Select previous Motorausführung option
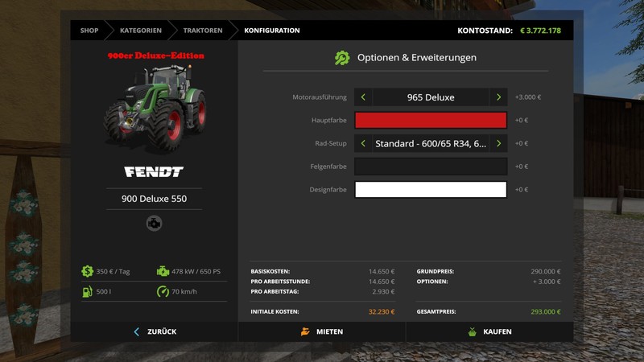This screenshot has height=362, width=644. tap(363, 97)
